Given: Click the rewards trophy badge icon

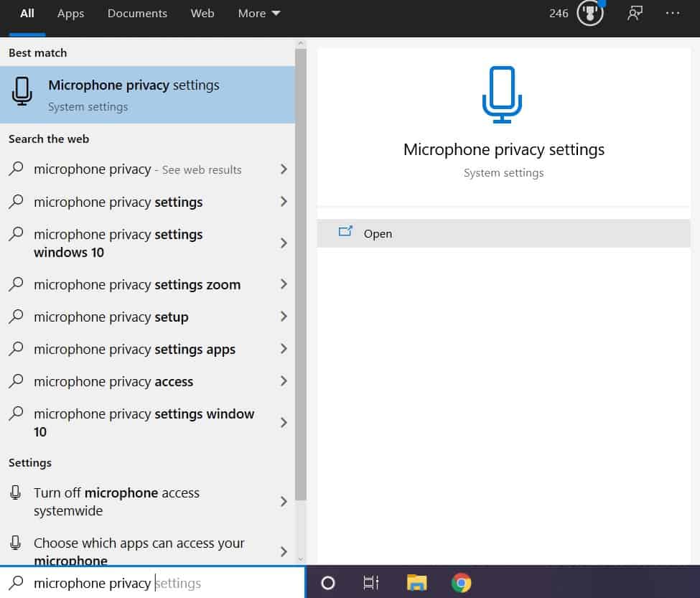Looking at the screenshot, I should point(590,14).
